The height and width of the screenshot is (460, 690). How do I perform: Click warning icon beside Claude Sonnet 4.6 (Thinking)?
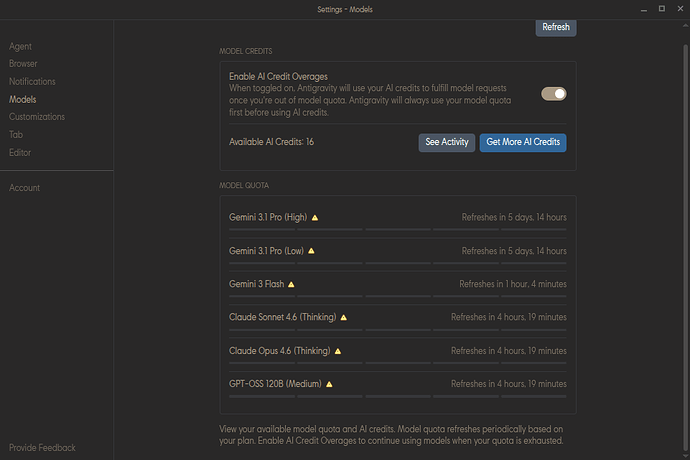(x=344, y=318)
